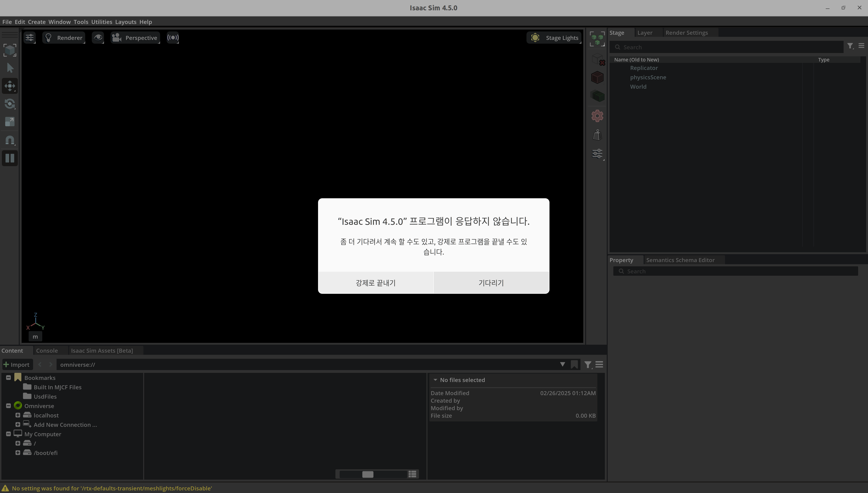Open the File menu

point(7,22)
